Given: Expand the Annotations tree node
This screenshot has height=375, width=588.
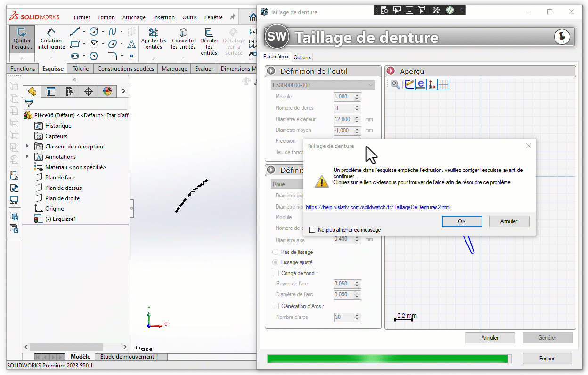Looking at the screenshot, I should [x=27, y=157].
